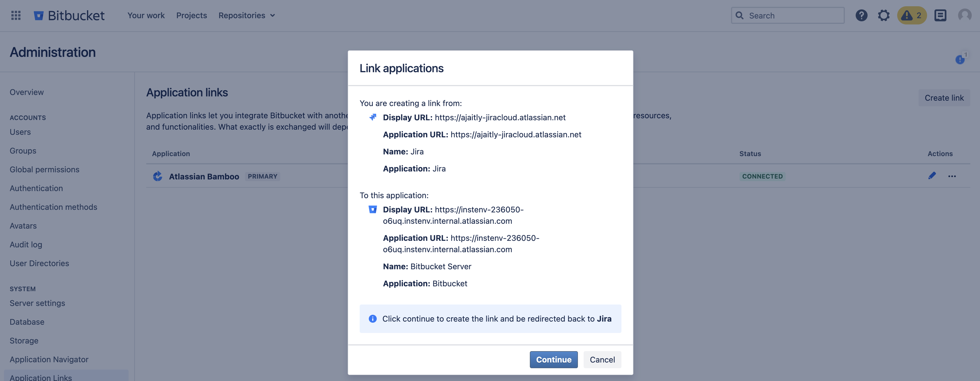980x381 pixels.
Task: Click the Bitbucket logo
Action: tap(69, 15)
